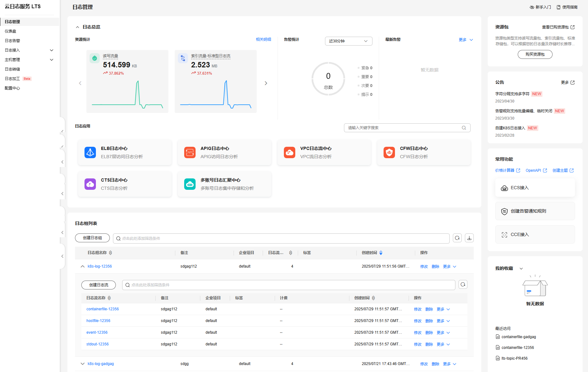Download the log group list
The image size is (588, 372).
[469, 238]
